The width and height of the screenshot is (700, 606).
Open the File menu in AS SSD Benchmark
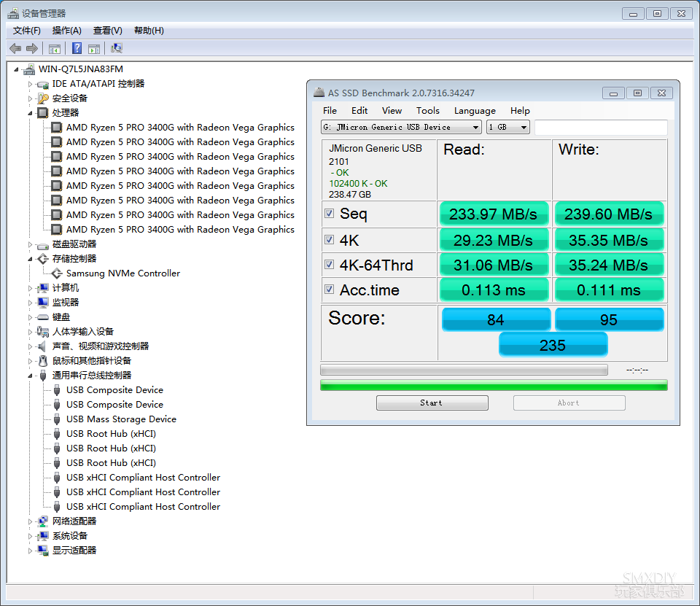pos(330,111)
